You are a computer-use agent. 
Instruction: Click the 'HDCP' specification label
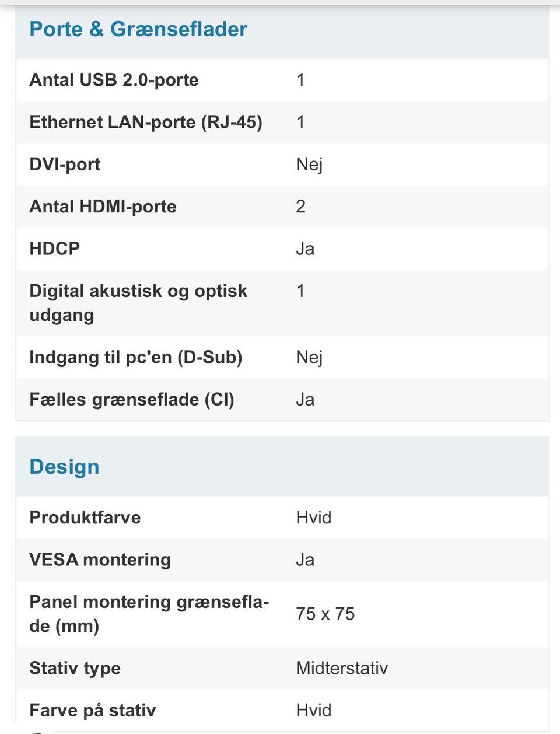[55, 249]
